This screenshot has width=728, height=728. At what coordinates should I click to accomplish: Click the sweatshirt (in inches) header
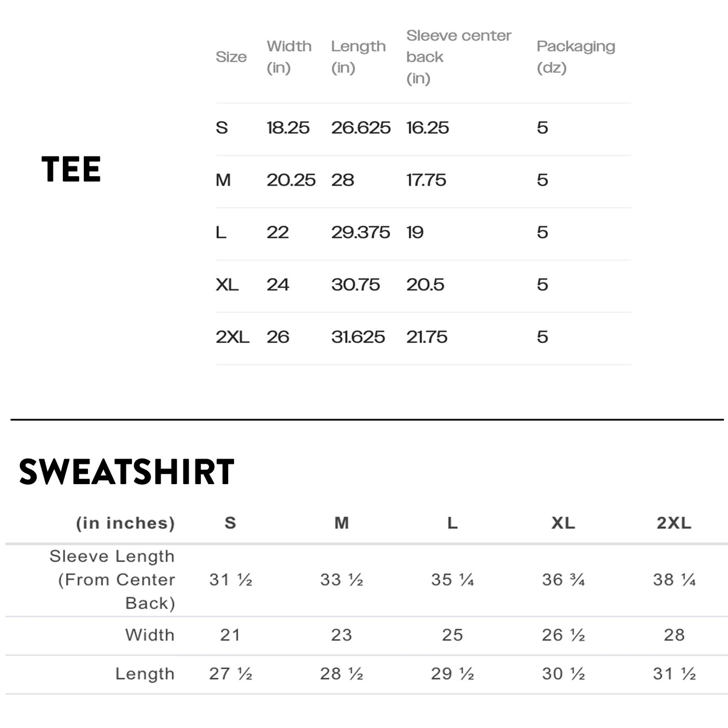coord(125,523)
